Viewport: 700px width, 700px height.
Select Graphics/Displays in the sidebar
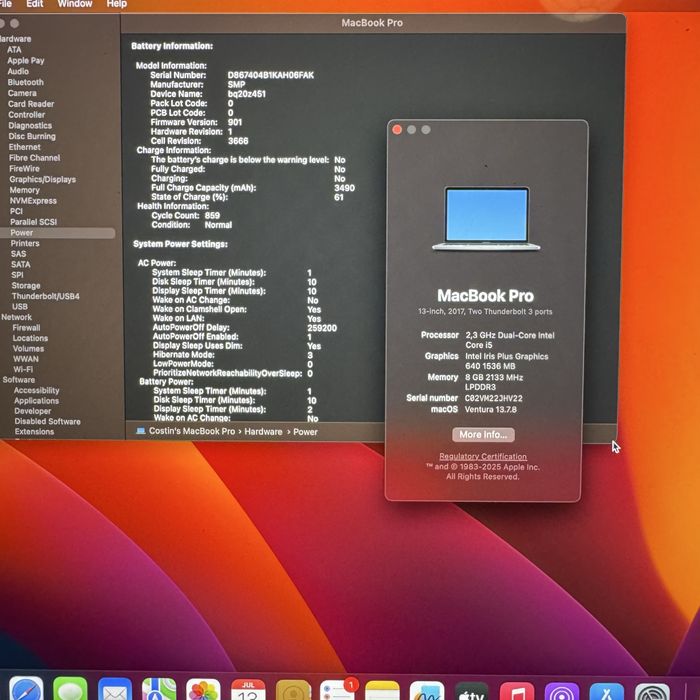coord(42,179)
